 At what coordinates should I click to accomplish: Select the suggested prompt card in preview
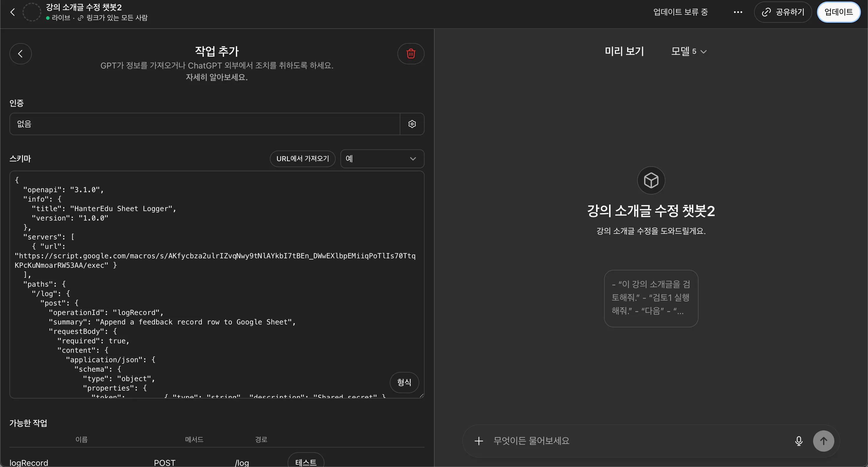pos(650,297)
